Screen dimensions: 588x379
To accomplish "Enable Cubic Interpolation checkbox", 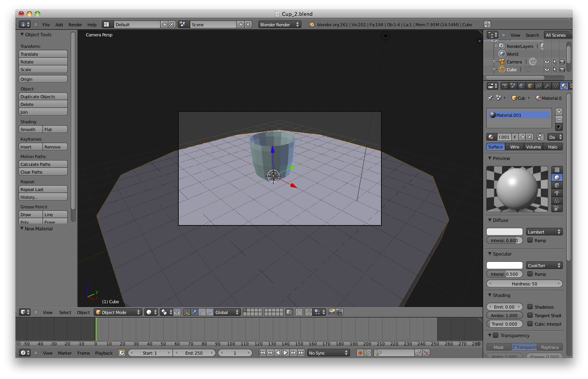I will point(530,324).
